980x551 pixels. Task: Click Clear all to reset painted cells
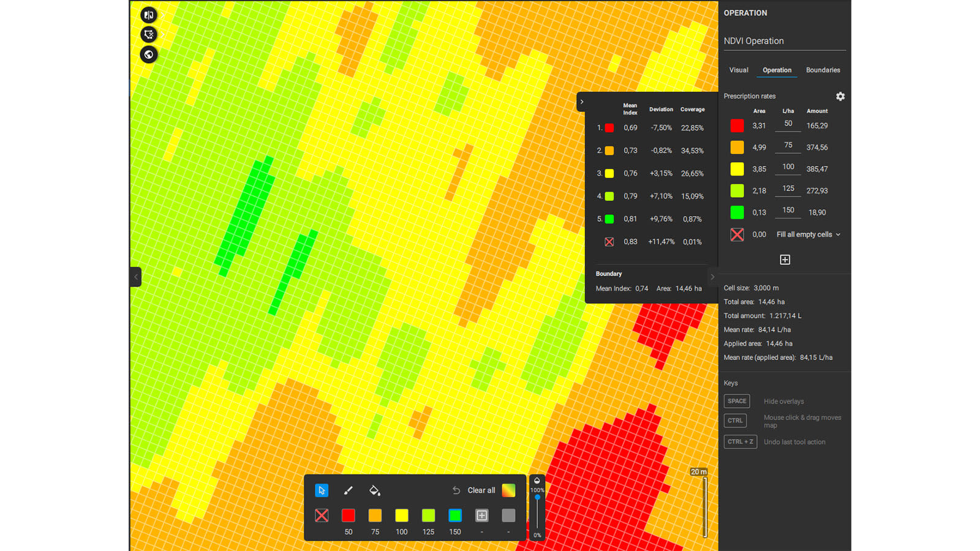pos(481,490)
